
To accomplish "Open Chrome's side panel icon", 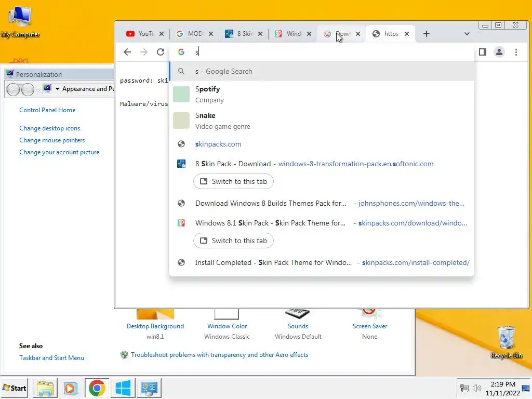I will tap(483, 52).
